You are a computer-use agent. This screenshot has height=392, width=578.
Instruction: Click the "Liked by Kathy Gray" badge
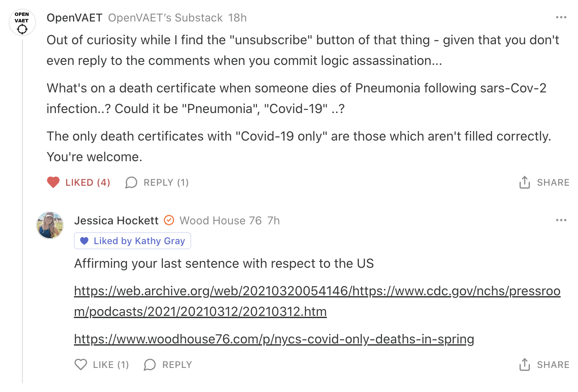132,241
